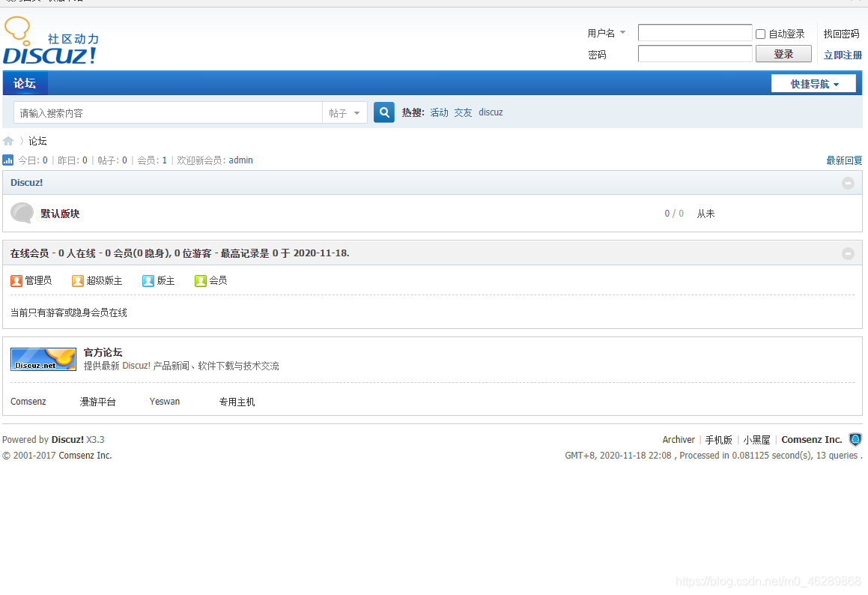Viewport: 868px width, 595px height.
Task: Click the blue 版主 icon
Action: point(148,281)
